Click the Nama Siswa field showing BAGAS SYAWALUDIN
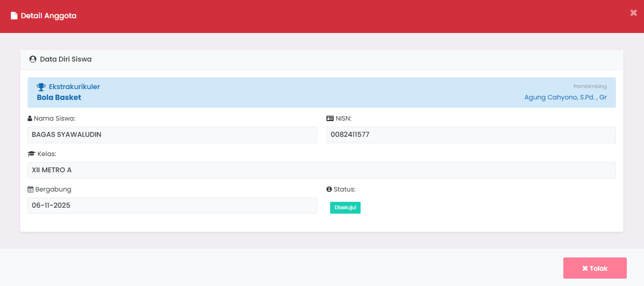644x286 pixels. tap(172, 135)
